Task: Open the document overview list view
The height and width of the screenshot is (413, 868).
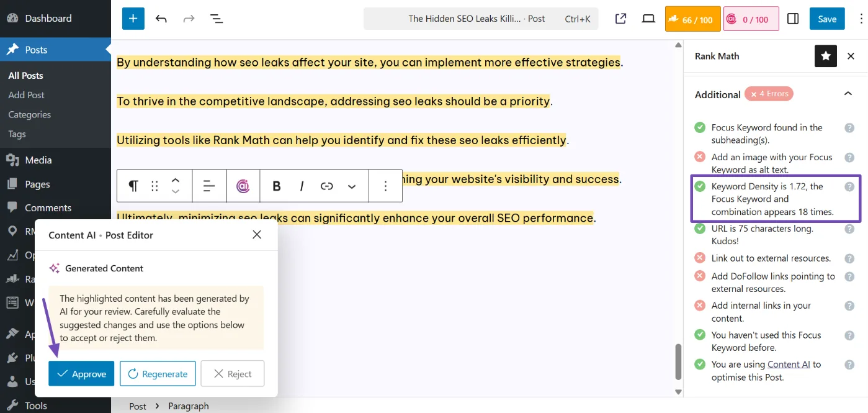Action: [216, 18]
